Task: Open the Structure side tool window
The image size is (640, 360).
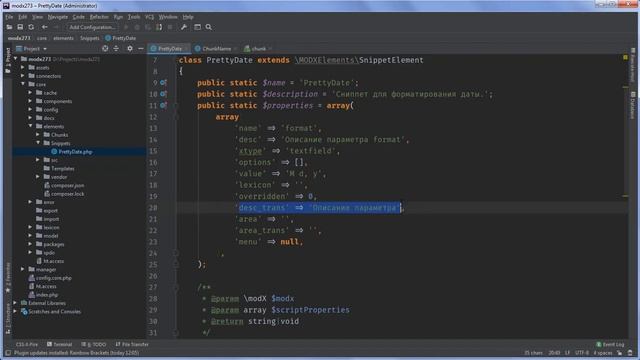Action: pos(8,319)
